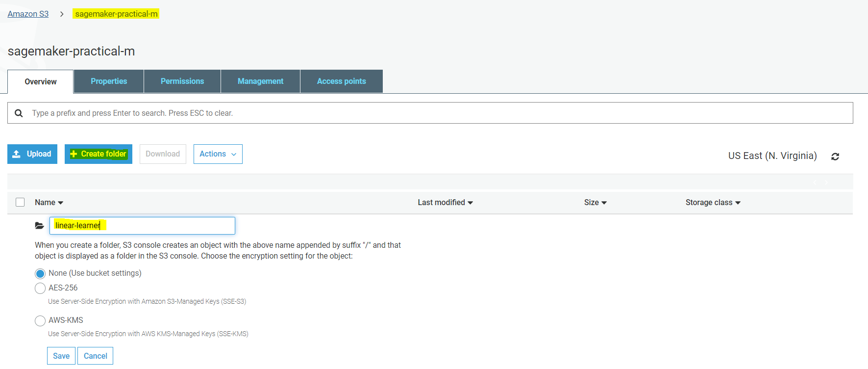The height and width of the screenshot is (369, 868).
Task: Click the search magnifier icon
Action: tap(19, 113)
